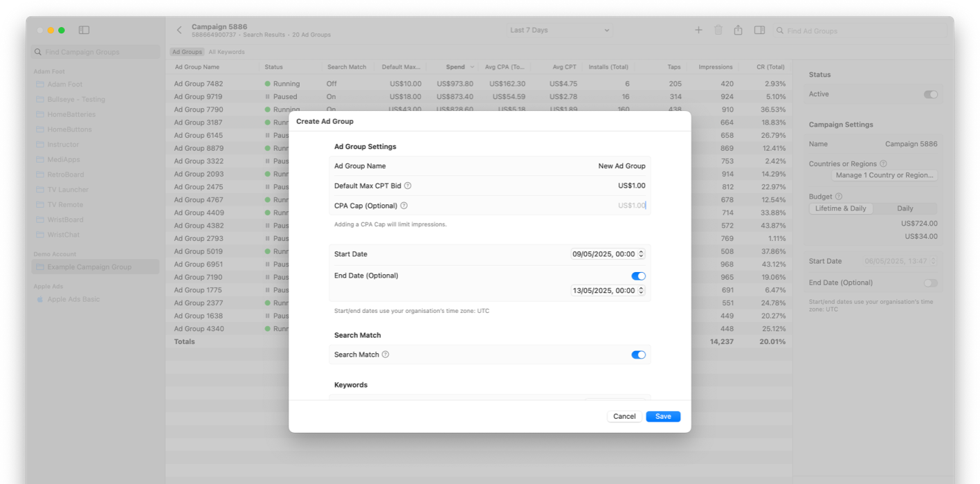Select the TV Launcher folder icon
The image size is (980, 484).
pos(40,190)
